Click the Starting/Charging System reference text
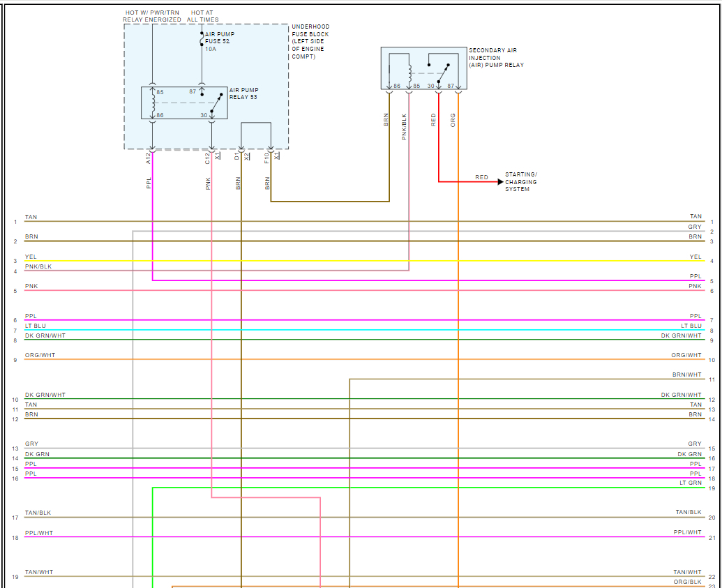Viewport: 722px width, 588px height. click(x=521, y=182)
